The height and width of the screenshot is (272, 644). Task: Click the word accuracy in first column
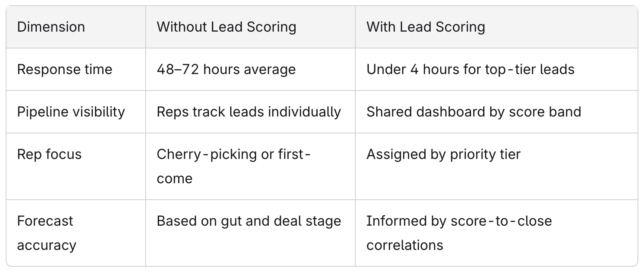46,245
